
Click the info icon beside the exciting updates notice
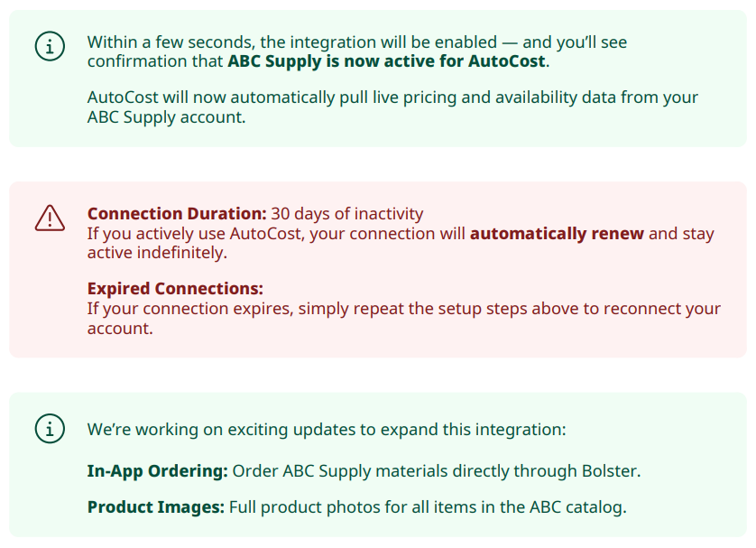click(x=49, y=429)
